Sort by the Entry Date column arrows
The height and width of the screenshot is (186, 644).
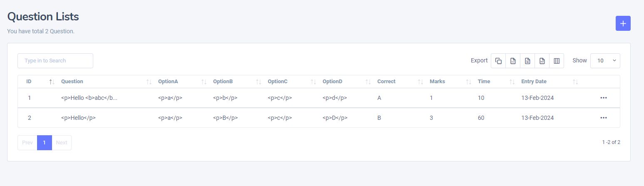[575, 82]
